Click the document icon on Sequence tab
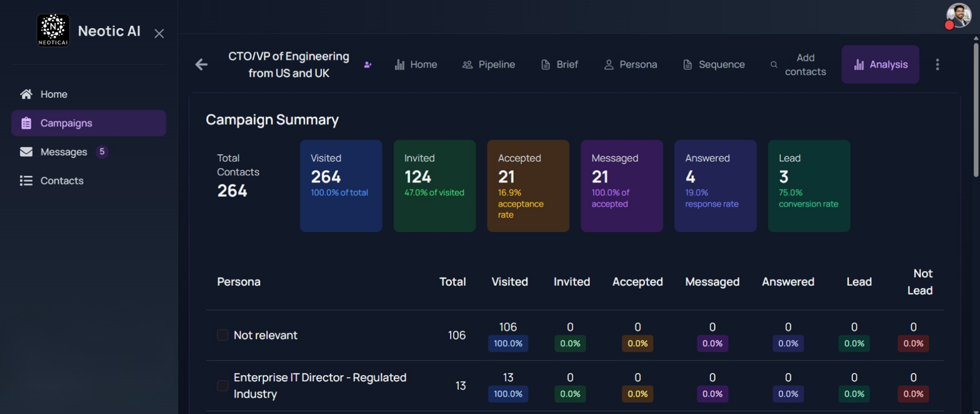 pyautogui.click(x=687, y=64)
